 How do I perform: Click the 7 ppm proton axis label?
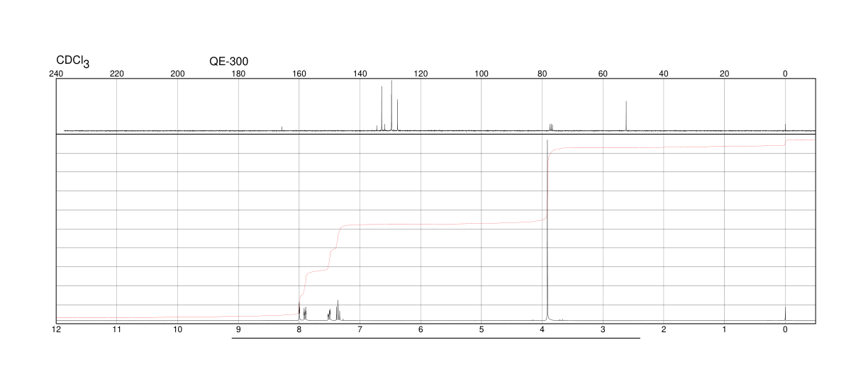pyautogui.click(x=360, y=329)
